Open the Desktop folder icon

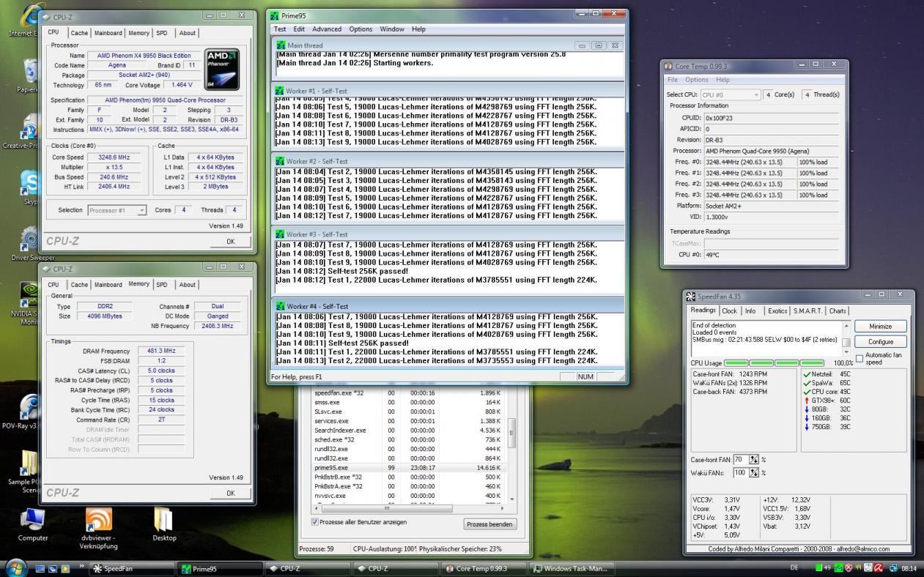click(x=164, y=519)
